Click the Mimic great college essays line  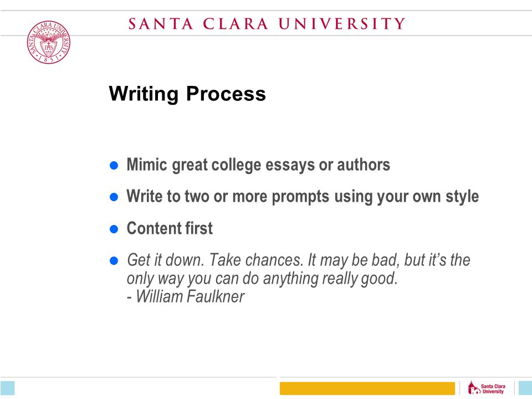[x=258, y=165]
